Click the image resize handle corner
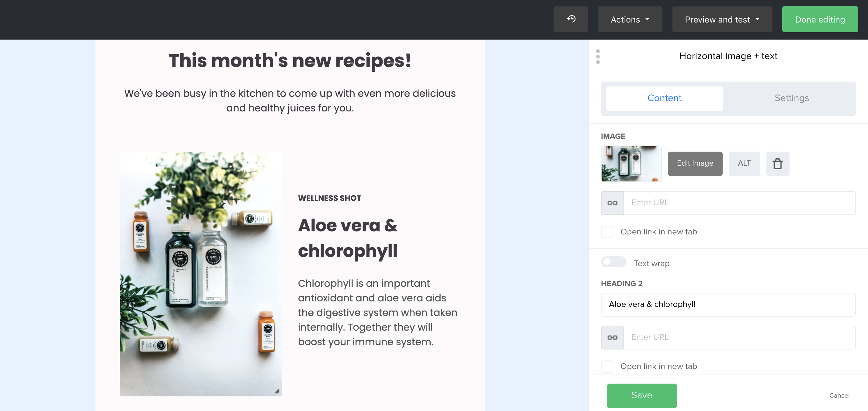 pos(277,391)
